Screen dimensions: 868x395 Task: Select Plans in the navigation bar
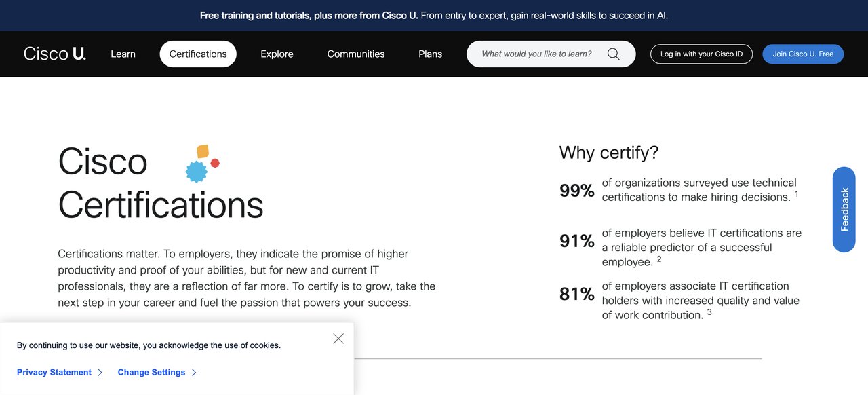[x=430, y=54]
